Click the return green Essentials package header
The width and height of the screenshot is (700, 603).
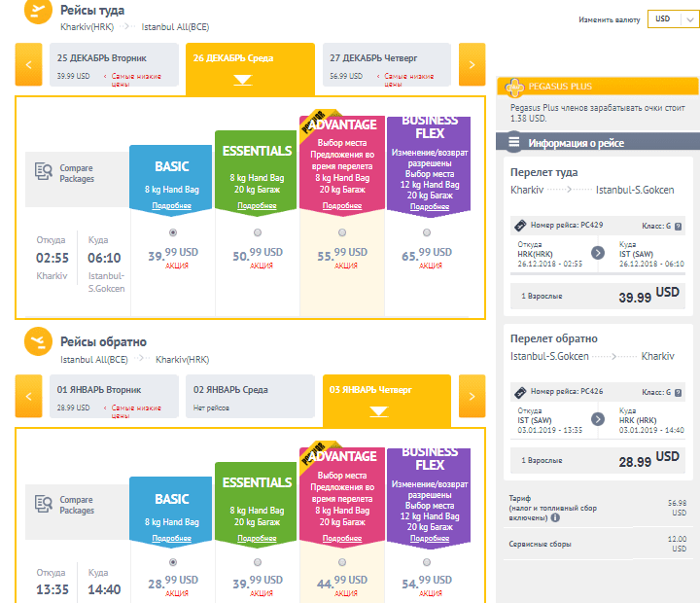pos(257,481)
